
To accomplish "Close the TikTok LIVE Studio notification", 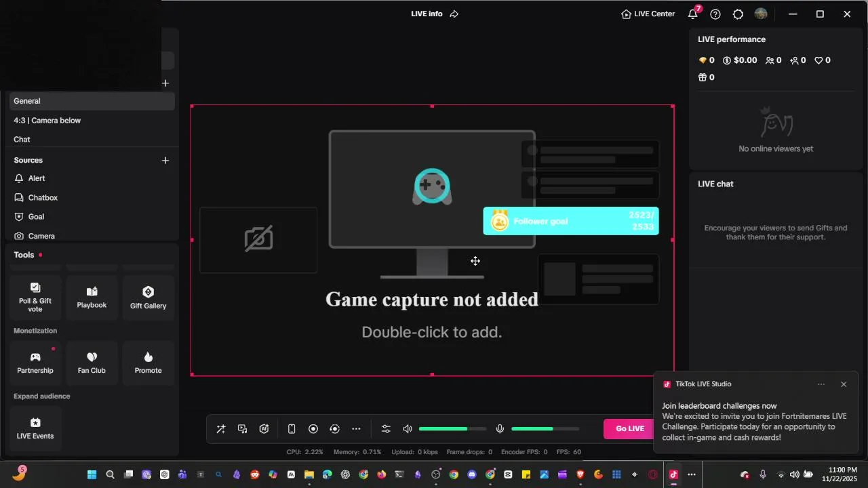I will (x=844, y=384).
